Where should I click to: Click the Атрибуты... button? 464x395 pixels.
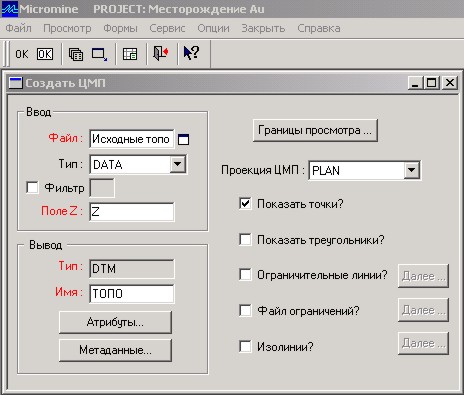pyautogui.click(x=115, y=322)
